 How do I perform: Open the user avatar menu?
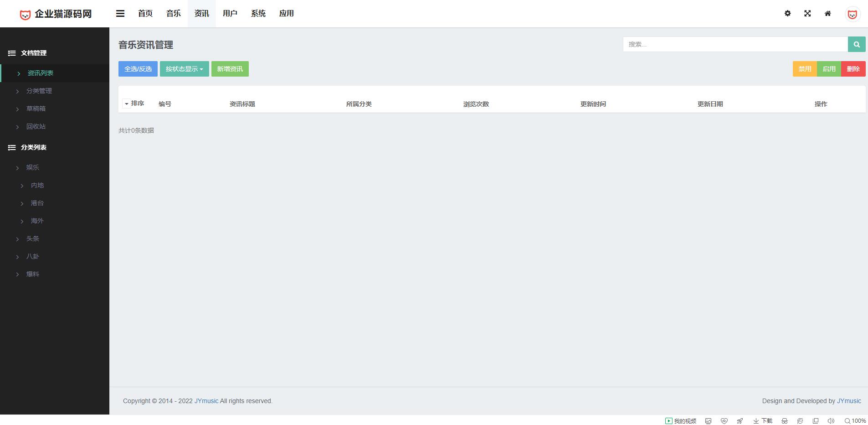[852, 14]
